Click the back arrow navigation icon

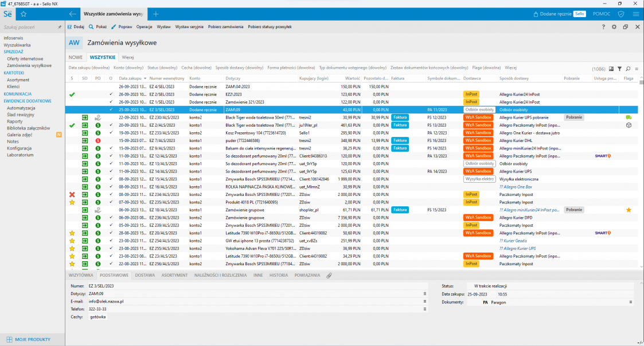coord(72,13)
